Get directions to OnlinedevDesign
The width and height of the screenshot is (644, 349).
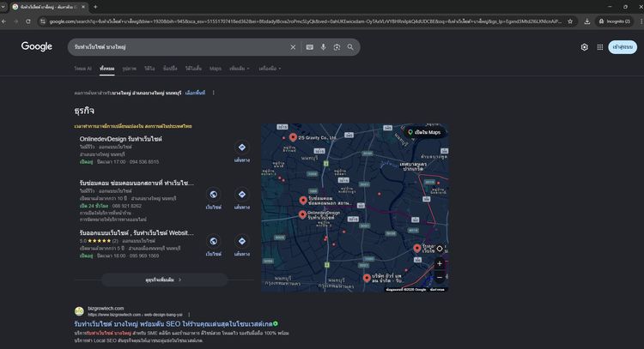tap(241, 147)
